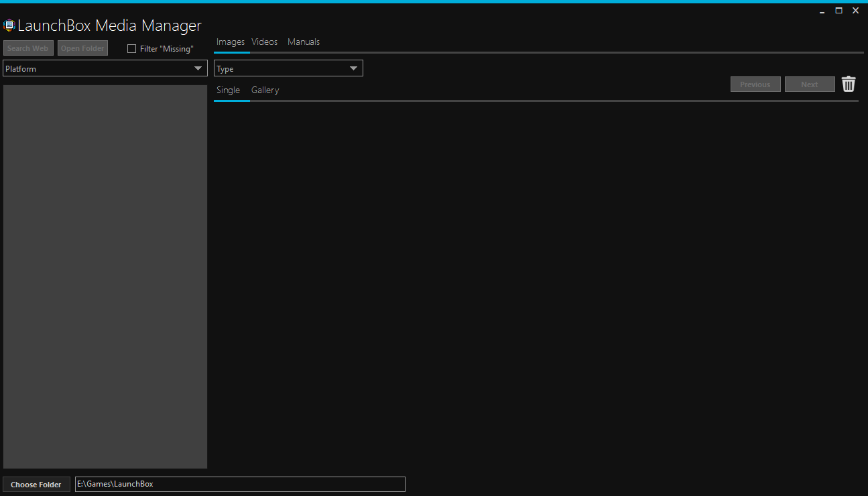
Task: Click the Choose Folder button
Action: [x=36, y=485]
